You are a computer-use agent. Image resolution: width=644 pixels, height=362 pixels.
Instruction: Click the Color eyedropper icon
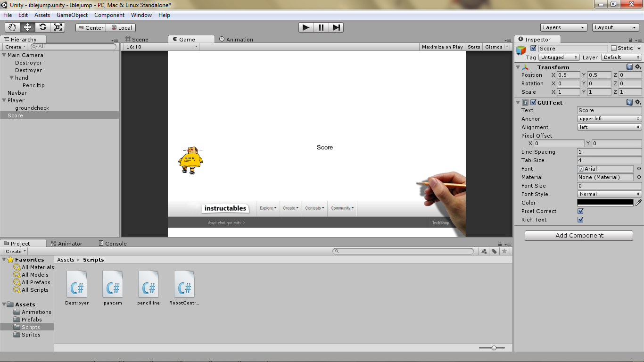coord(639,203)
